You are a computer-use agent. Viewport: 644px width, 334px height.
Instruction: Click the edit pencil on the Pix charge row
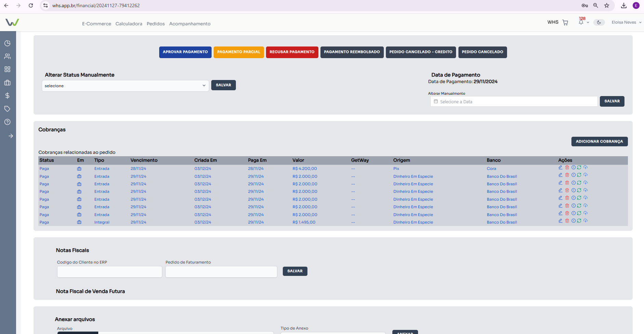click(x=560, y=168)
